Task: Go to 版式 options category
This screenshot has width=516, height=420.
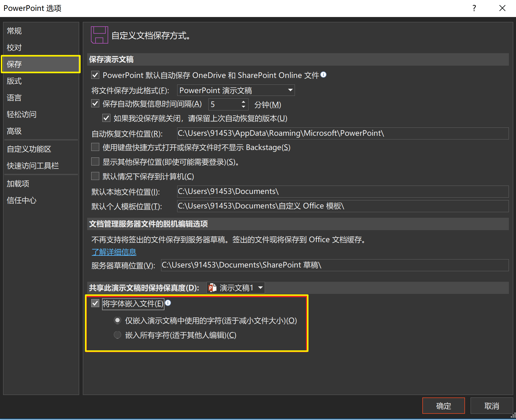Action: [41, 81]
